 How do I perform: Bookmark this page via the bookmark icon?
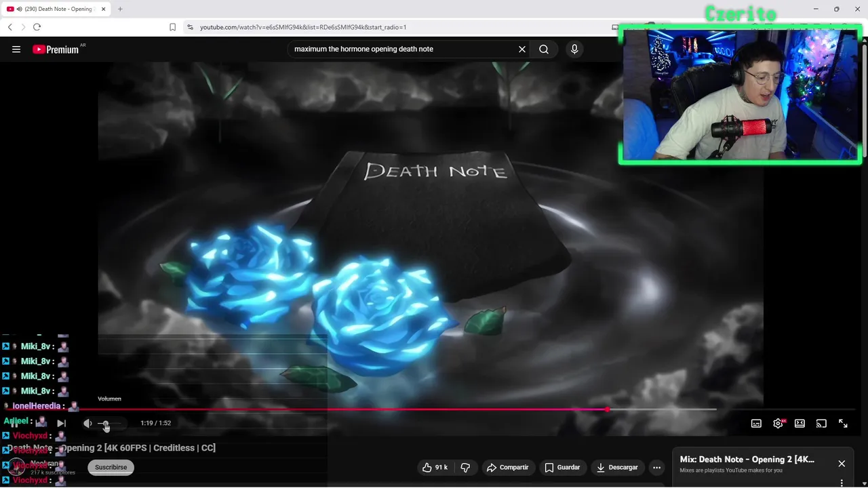pos(172,27)
